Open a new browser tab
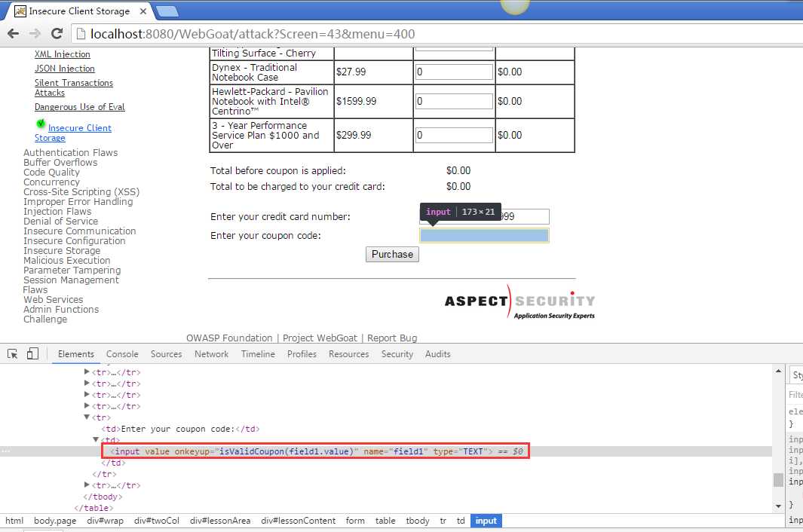803x532 pixels. pos(167,11)
